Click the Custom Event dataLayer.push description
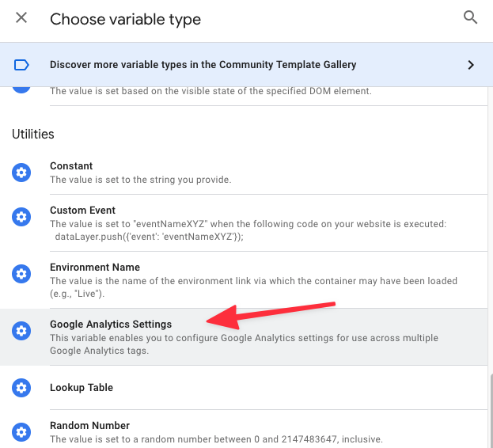 point(149,237)
